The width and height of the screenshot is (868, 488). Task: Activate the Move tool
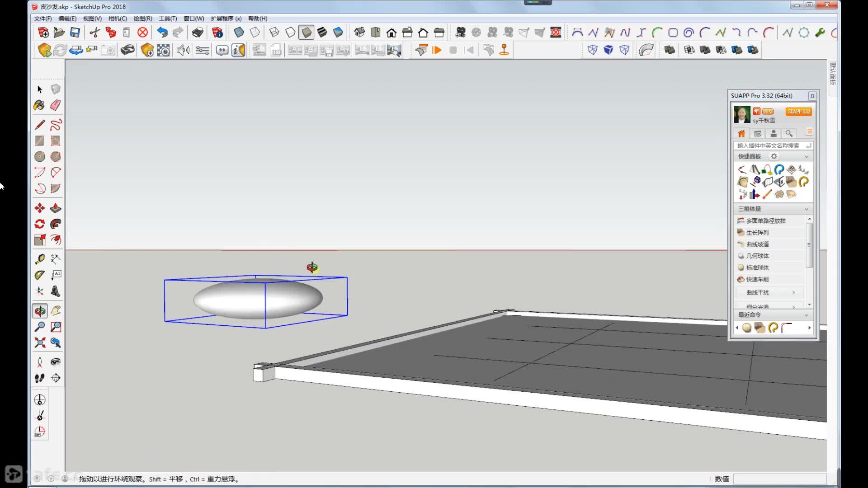pyautogui.click(x=40, y=208)
